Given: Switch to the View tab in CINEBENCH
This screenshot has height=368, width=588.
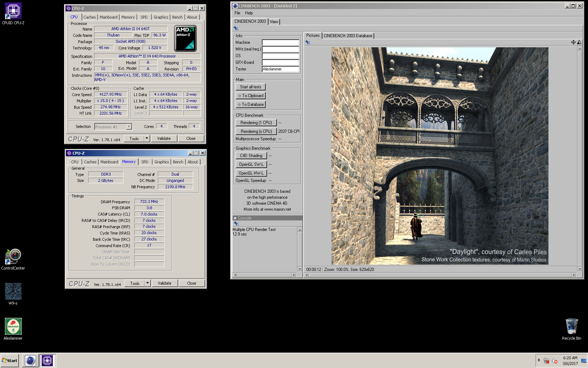Looking at the screenshot, I should [274, 22].
